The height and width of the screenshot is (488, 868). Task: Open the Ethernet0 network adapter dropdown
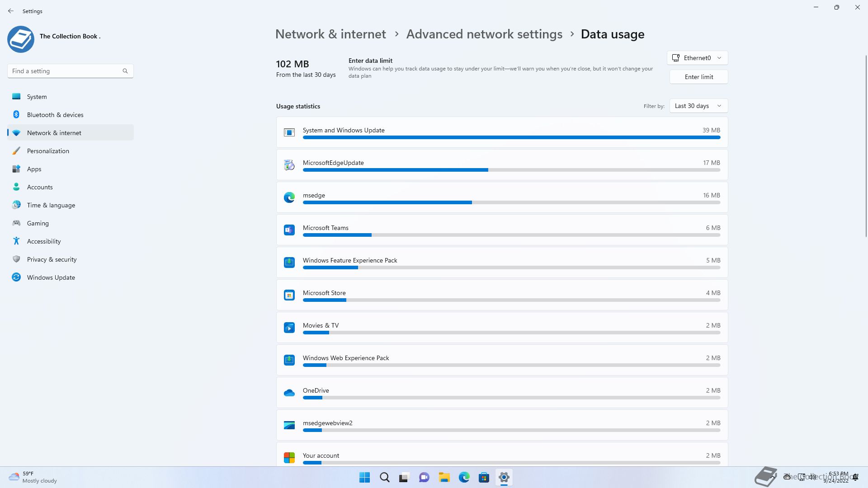(698, 58)
